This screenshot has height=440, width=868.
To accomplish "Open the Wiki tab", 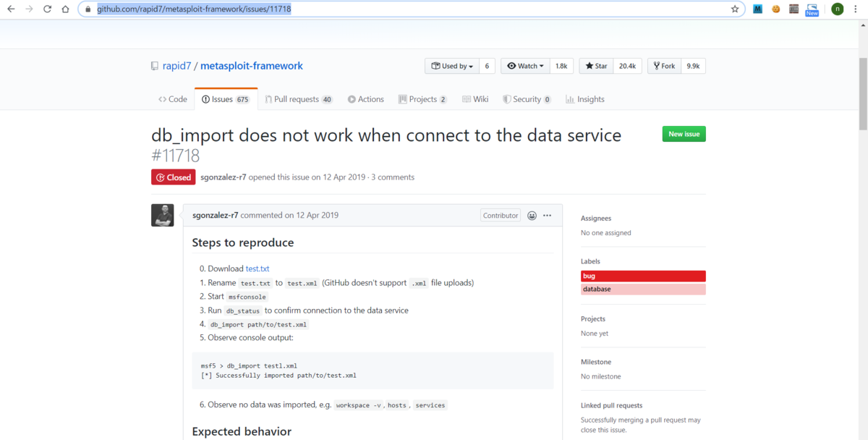I will [475, 99].
